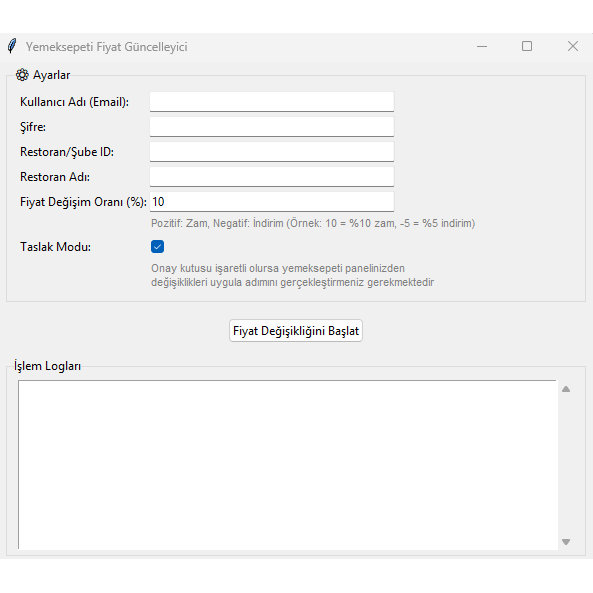Click the Restoran/Şube ID label
The width and height of the screenshot is (593, 593).
67,152
